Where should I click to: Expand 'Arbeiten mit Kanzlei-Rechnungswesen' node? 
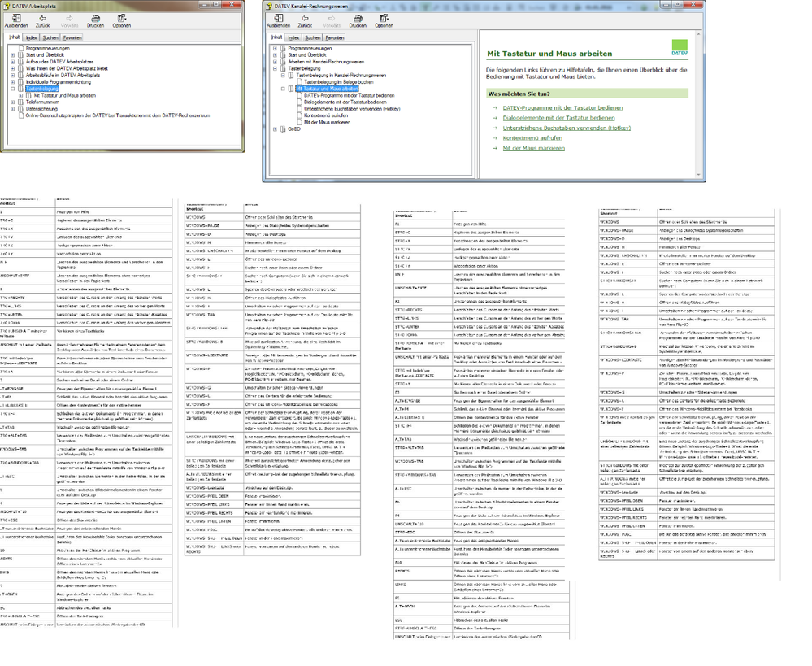click(275, 62)
